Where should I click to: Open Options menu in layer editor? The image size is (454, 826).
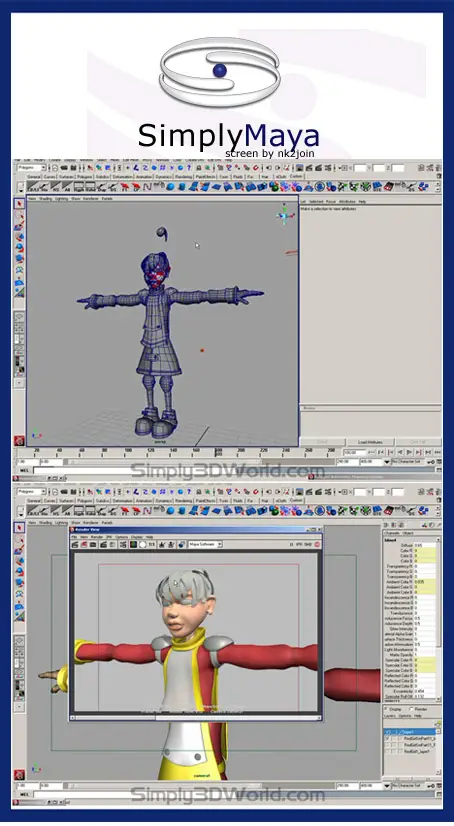tap(404, 716)
